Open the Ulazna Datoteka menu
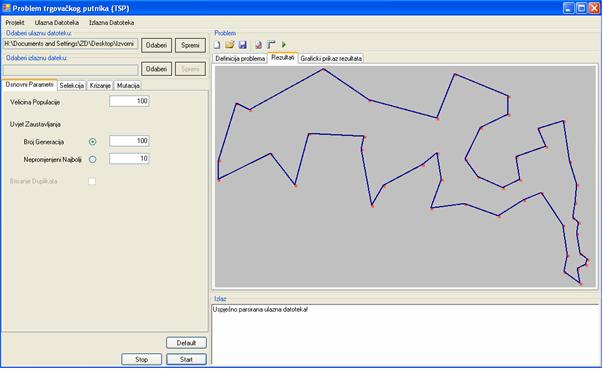The width and height of the screenshot is (604, 369). pyautogui.click(x=57, y=23)
